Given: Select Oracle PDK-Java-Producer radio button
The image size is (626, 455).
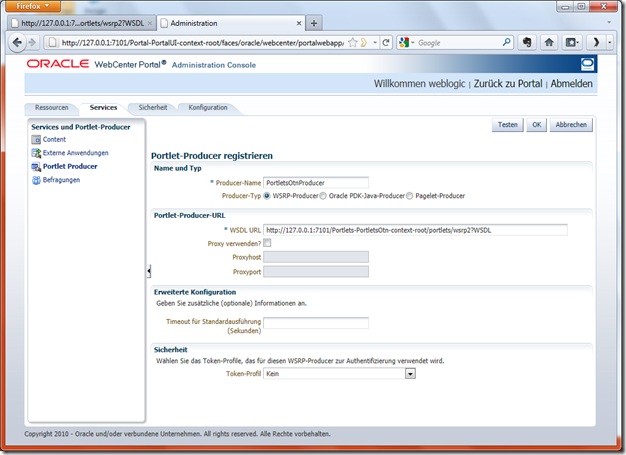Looking at the screenshot, I should click(x=323, y=196).
